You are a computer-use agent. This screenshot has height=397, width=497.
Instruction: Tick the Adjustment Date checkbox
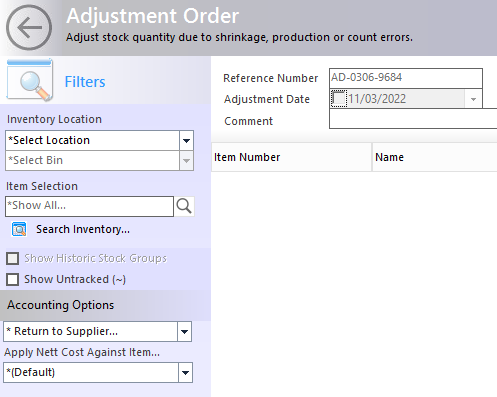pyautogui.click(x=339, y=99)
